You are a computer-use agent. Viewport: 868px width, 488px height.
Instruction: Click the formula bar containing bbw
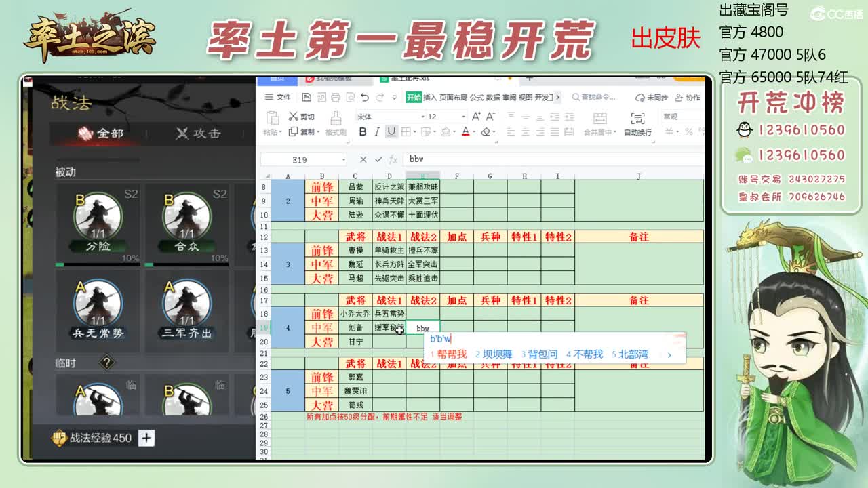(x=553, y=160)
